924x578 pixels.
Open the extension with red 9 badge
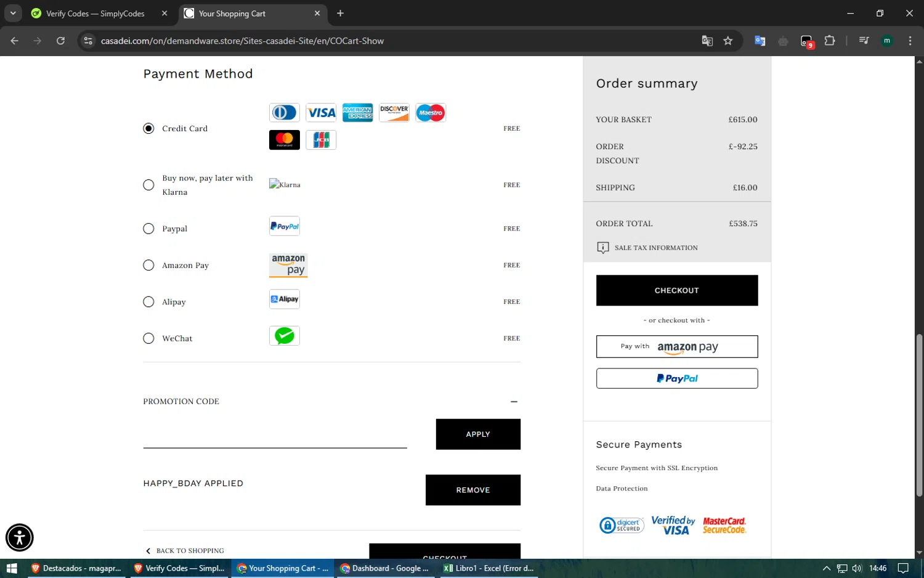coord(807,41)
